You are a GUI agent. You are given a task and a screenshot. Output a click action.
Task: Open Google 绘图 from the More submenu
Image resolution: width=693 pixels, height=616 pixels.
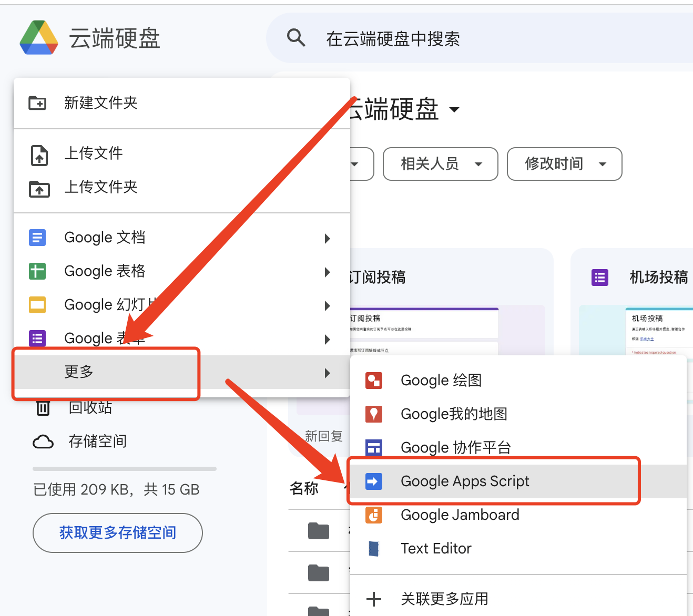(441, 380)
